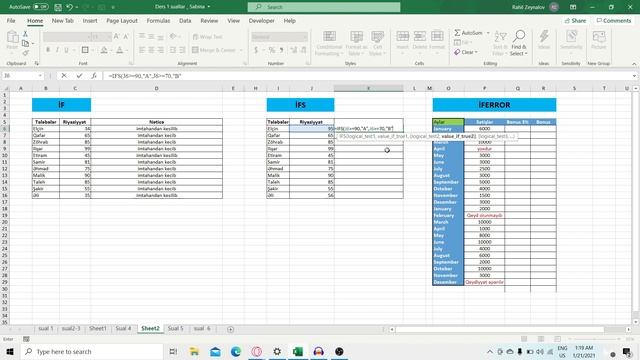The height and width of the screenshot is (360, 640).
Task: Toggle Bold formatting
Action: click(x=48, y=50)
